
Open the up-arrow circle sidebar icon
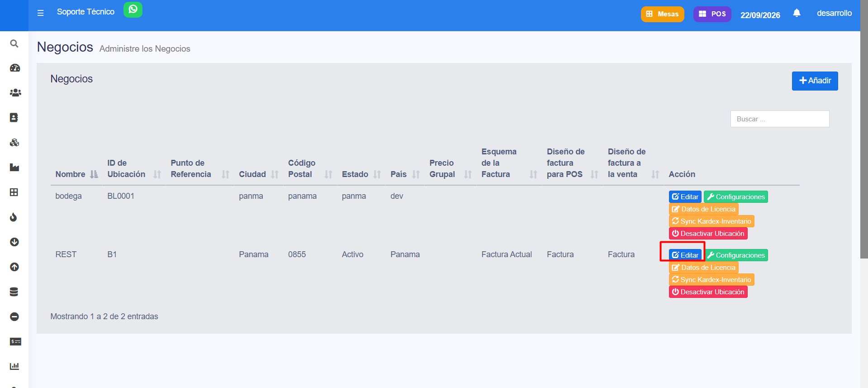click(14, 267)
